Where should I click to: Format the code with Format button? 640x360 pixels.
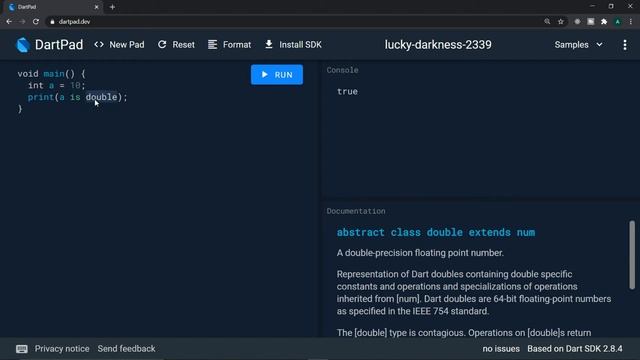(x=229, y=45)
